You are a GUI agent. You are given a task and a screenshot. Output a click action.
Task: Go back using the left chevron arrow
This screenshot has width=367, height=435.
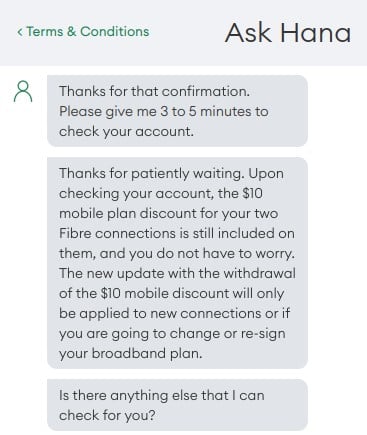[x=20, y=32]
